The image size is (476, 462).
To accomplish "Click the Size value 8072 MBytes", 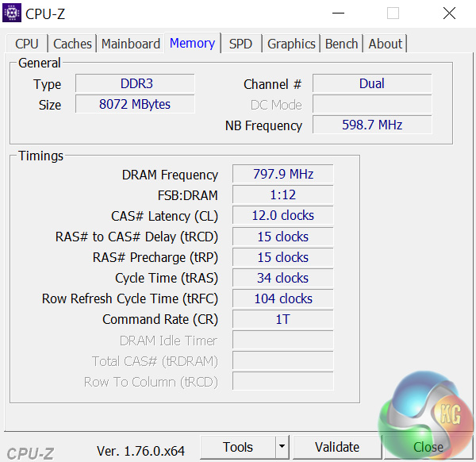I will click(x=135, y=104).
